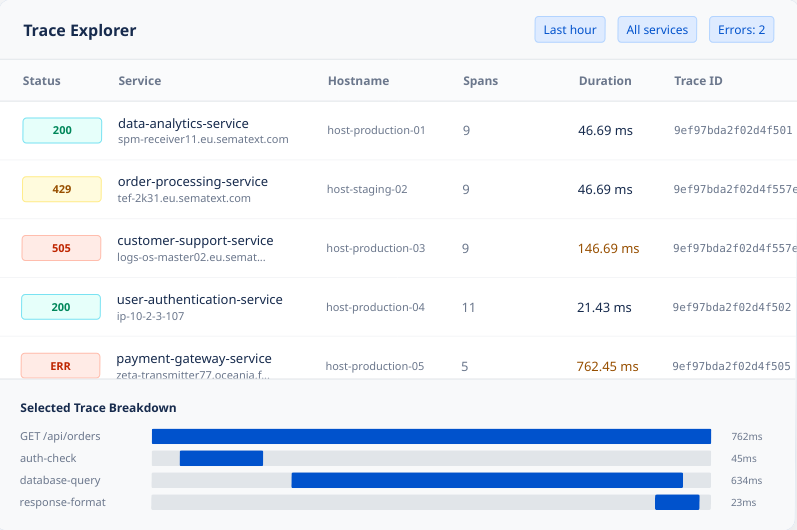
Task: Open the All services filter
Action: click(657, 30)
